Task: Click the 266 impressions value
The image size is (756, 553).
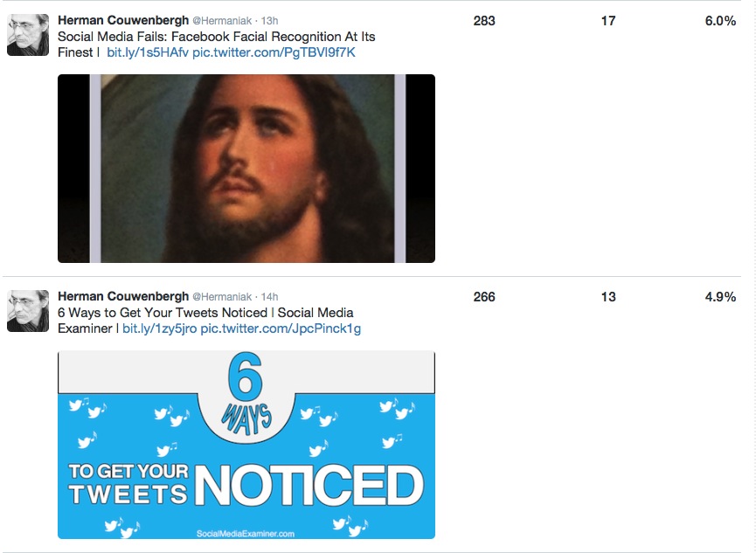Action: point(484,297)
